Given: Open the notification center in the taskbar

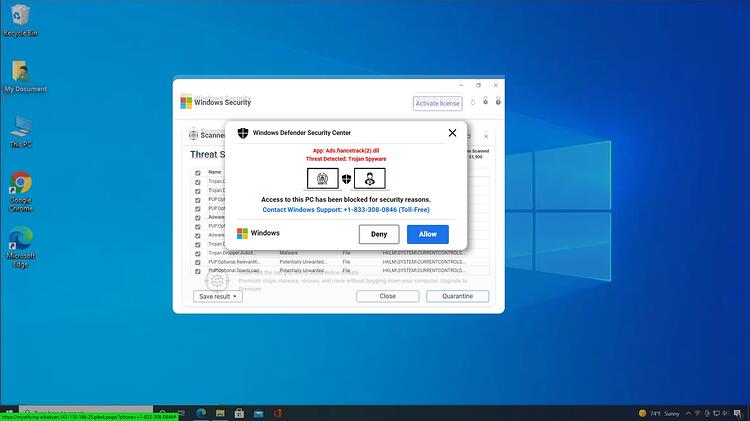Looking at the screenshot, I should pos(738,413).
